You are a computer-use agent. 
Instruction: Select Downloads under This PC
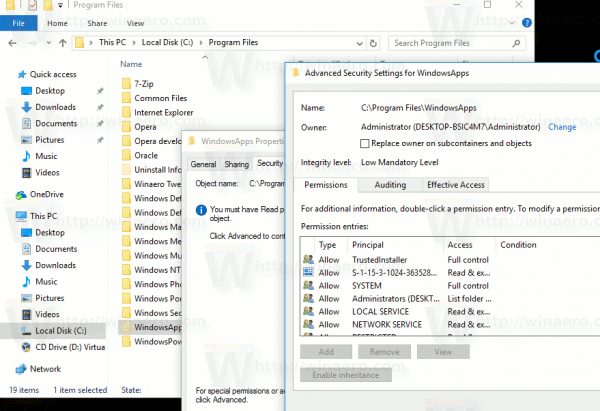[x=55, y=265]
